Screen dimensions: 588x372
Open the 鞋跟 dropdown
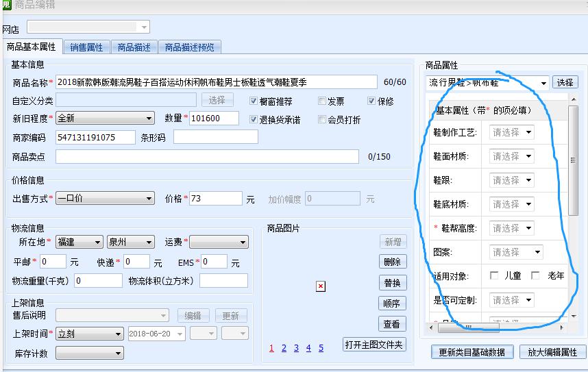511,180
